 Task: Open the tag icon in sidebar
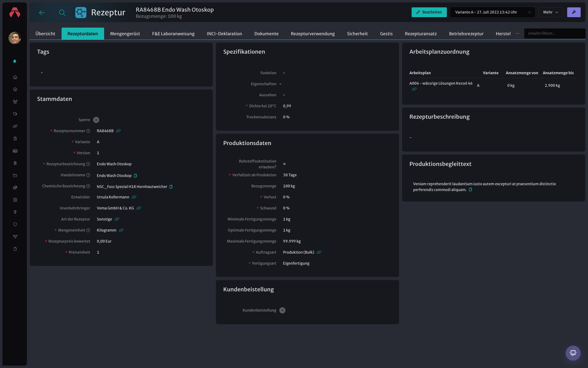15,114
